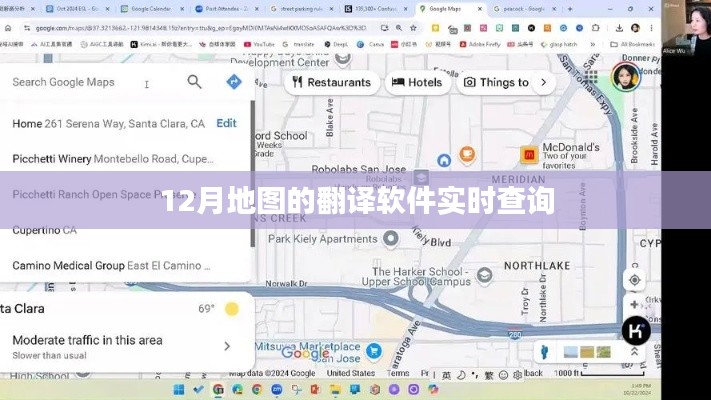Open the YouTube bookmark
Viewport: 711px width, 400px height.
coord(259,44)
